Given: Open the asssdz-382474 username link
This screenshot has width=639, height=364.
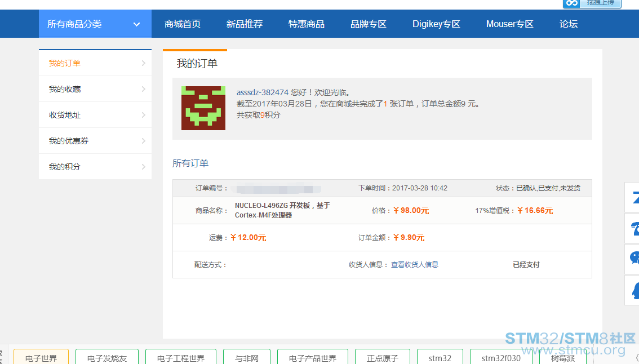Looking at the screenshot, I should coord(263,92).
